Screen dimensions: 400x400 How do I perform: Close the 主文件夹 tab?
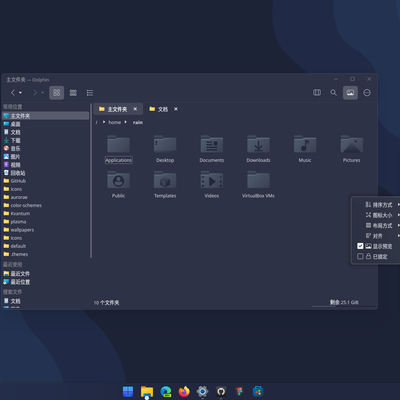click(135, 109)
